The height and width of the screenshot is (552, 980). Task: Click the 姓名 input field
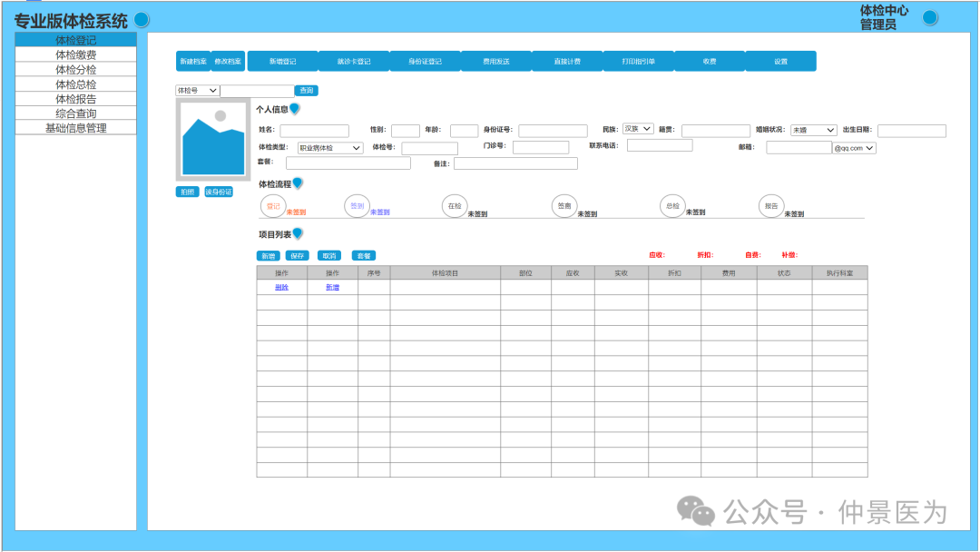tap(314, 131)
